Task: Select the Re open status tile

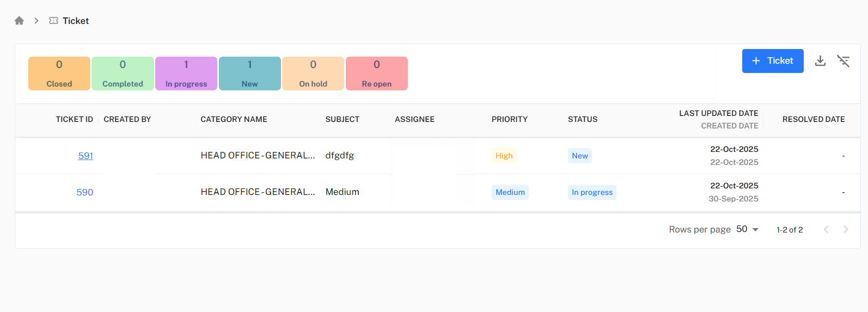Action: coord(376,74)
